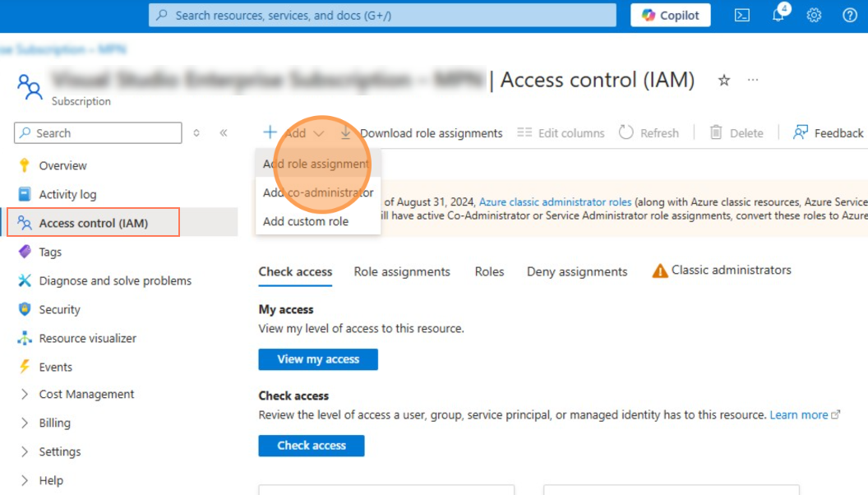Open portal settings gear icon
The width and height of the screenshot is (868, 495).
(814, 15)
